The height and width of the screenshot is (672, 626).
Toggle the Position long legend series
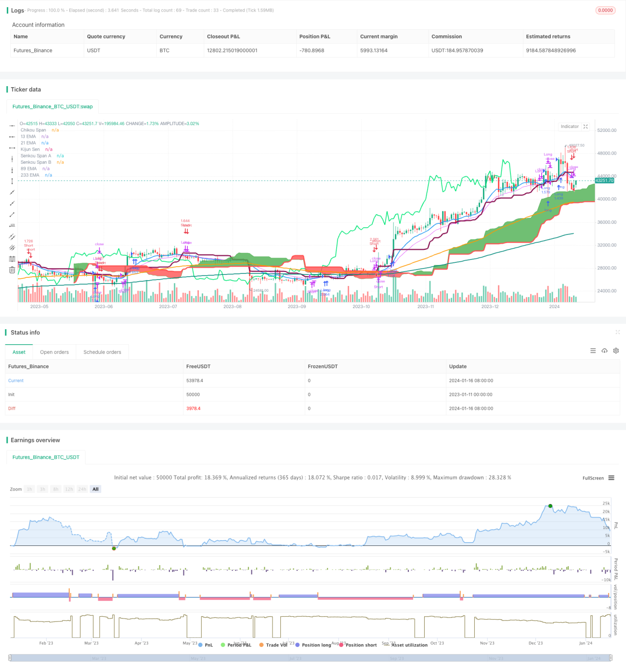coord(313,645)
